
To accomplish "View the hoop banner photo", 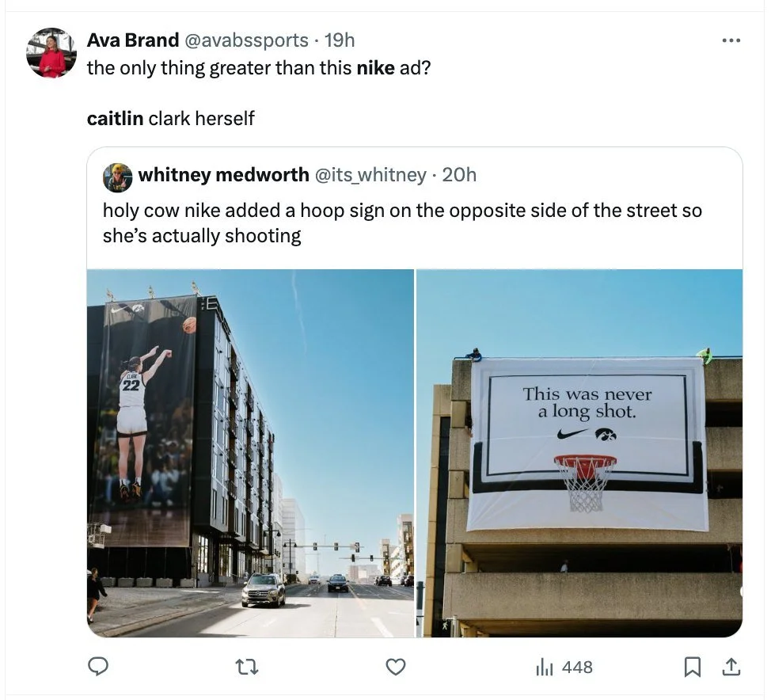I will [579, 453].
